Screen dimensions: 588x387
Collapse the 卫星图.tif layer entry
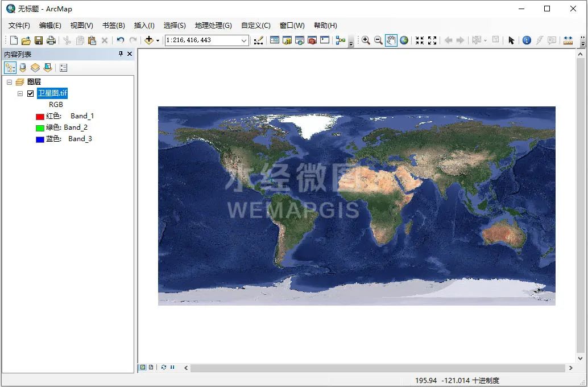[x=20, y=93]
